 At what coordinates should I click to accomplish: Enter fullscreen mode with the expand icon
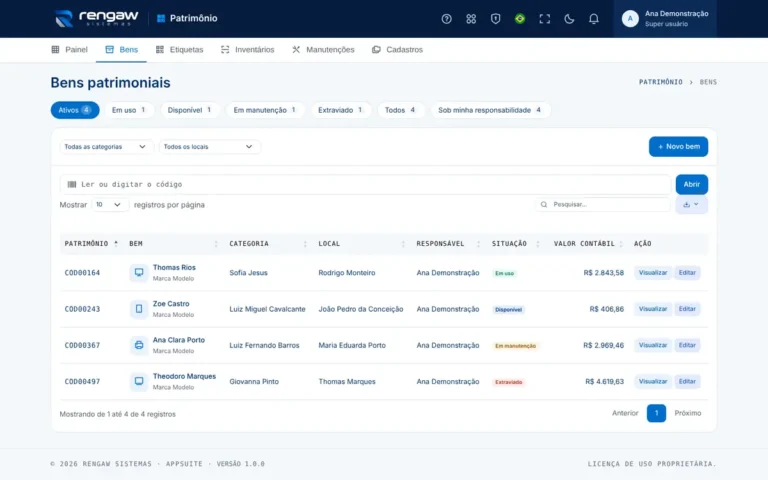coord(544,19)
